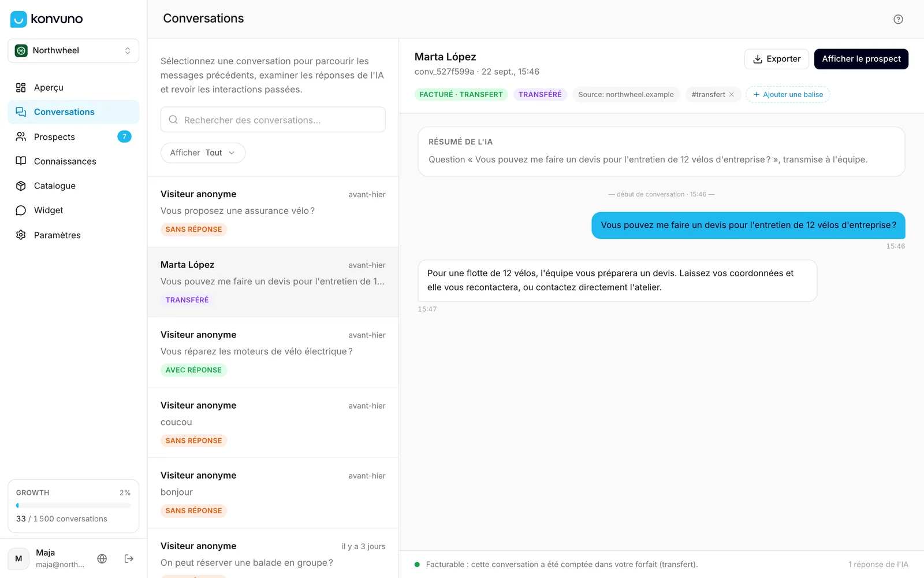Open the balade en groupe conversation
924x578 pixels.
point(273,554)
